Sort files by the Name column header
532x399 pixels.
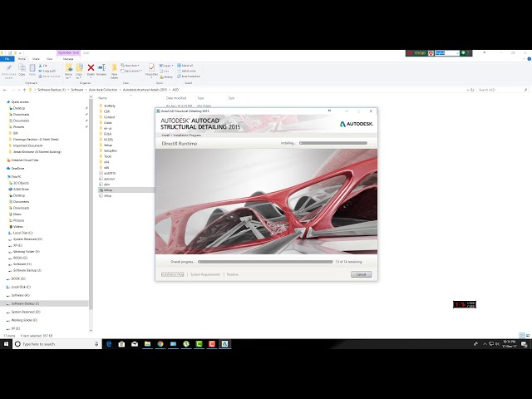pos(102,98)
